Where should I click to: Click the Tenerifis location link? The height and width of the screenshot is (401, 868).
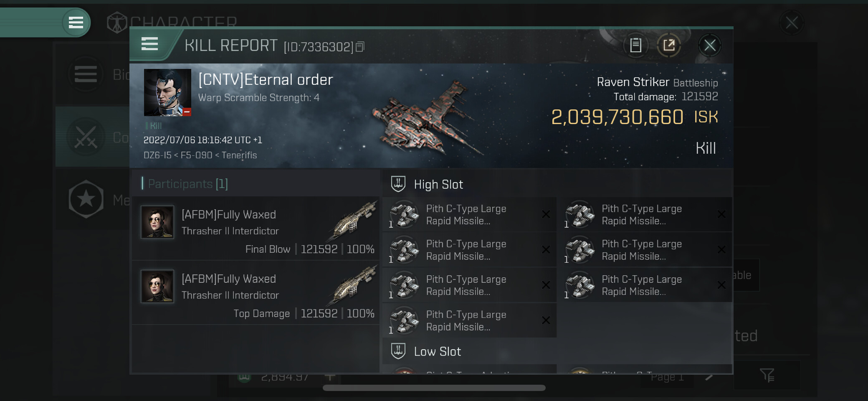(x=239, y=155)
